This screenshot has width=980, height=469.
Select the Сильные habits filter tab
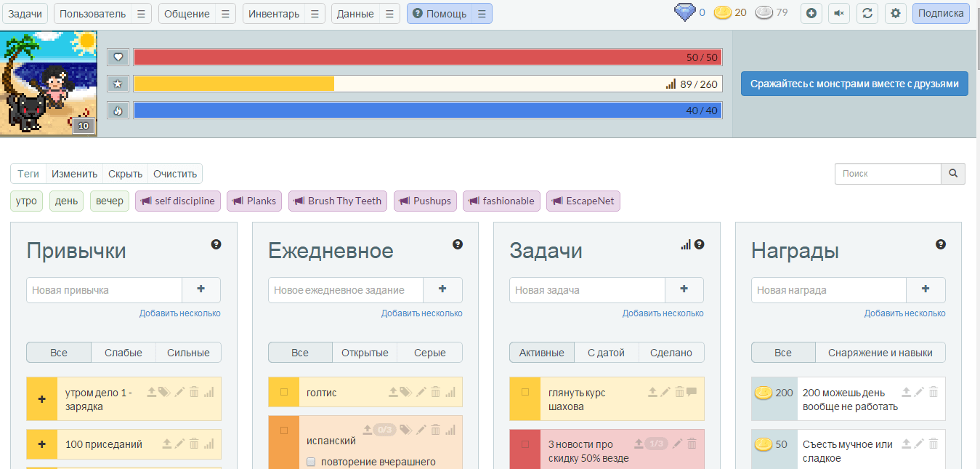click(x=188, y=353)
